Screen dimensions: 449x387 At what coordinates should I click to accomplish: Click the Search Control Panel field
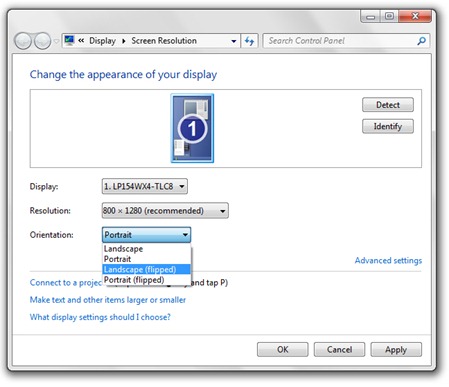346,41
